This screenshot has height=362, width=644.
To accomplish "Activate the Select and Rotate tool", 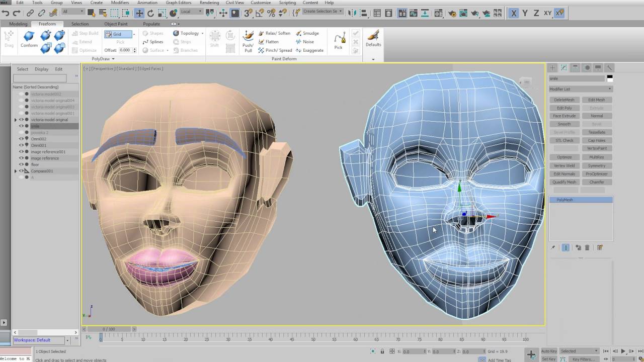I will coord(150,13).
